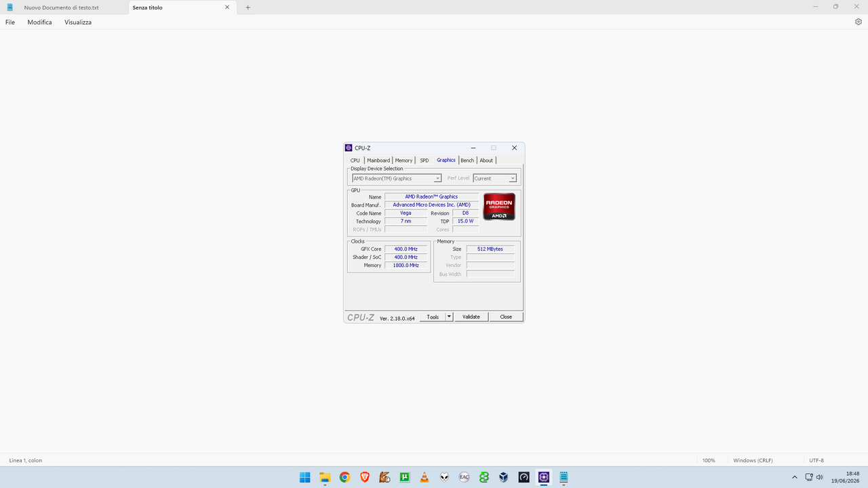Expand the Tools button dropdown arrow
The image size is (868, 488).
pos(449,317)
